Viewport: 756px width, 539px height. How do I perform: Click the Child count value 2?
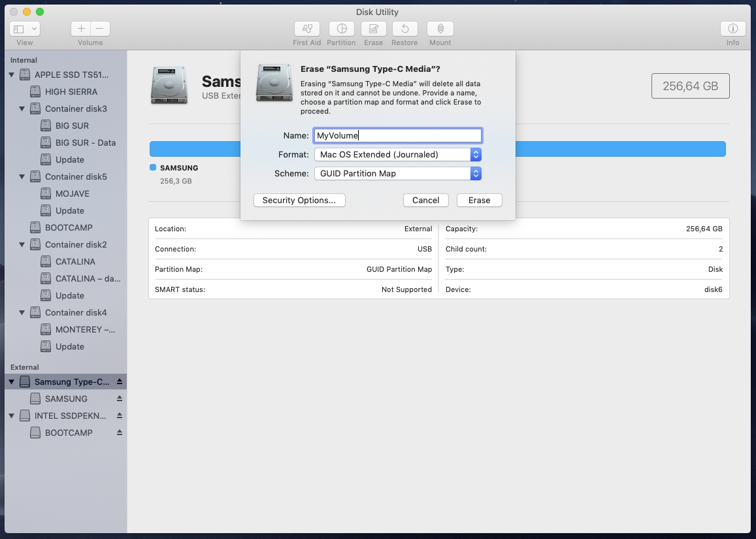721,249
